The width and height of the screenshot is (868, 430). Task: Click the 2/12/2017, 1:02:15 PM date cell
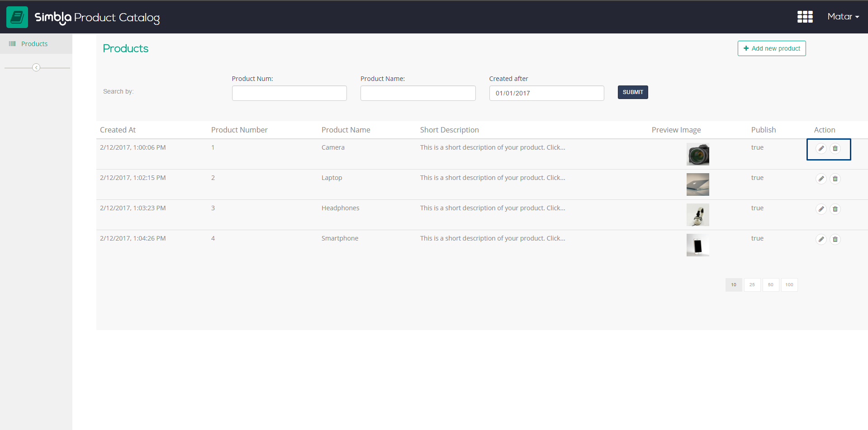pyautogui.click(x=133, y=178)
